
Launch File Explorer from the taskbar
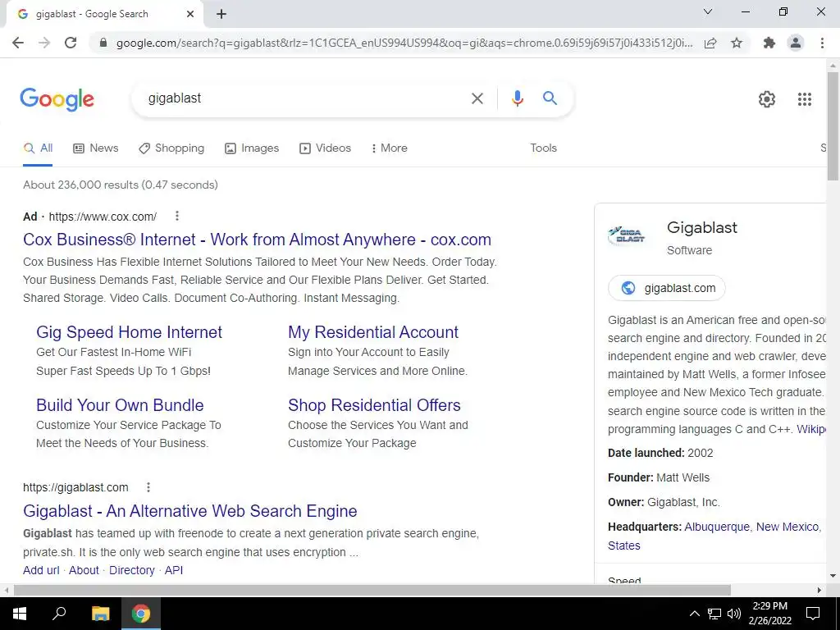[x=100, y=614]
